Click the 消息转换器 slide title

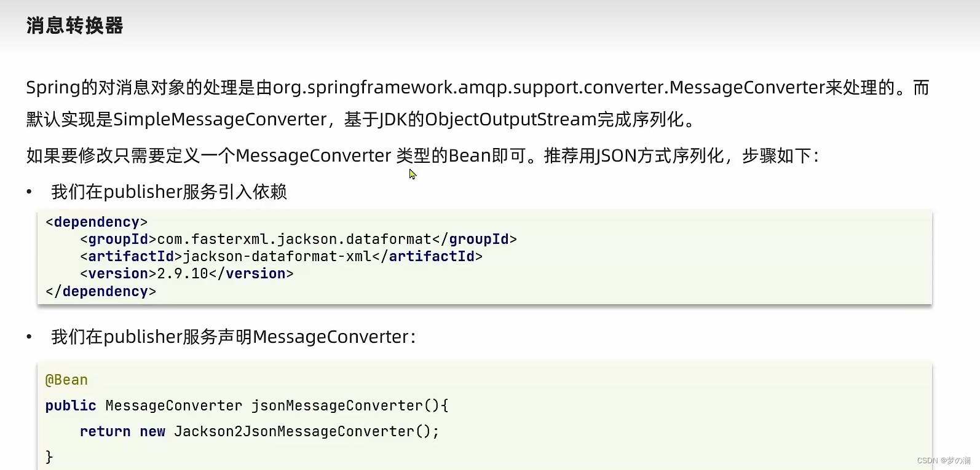tap(75, 26)
